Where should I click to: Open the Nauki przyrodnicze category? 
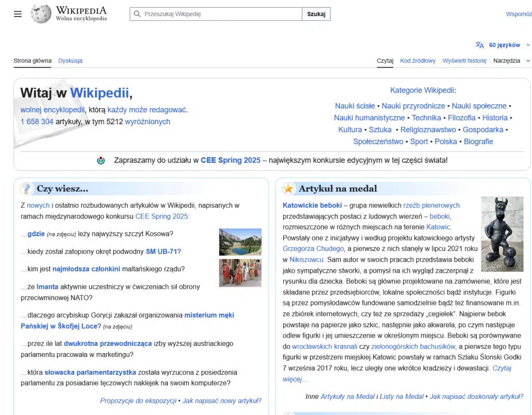click(x=413, y=106)
